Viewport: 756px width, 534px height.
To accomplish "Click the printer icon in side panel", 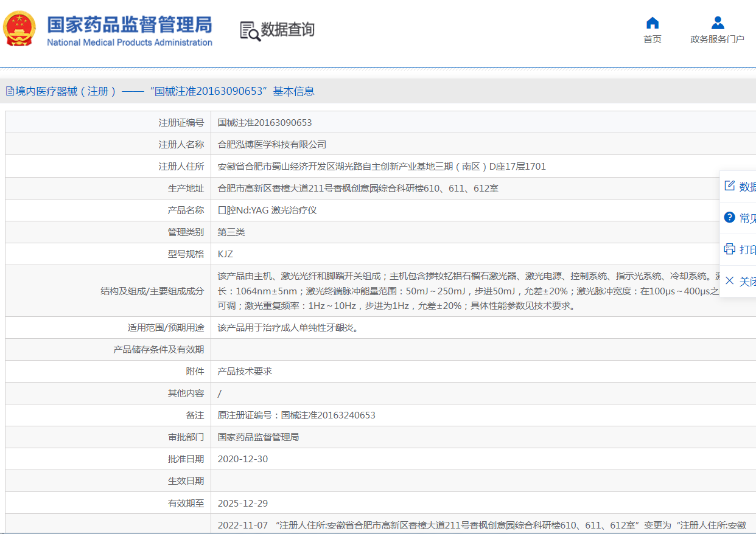I will [x=729, y=249].
